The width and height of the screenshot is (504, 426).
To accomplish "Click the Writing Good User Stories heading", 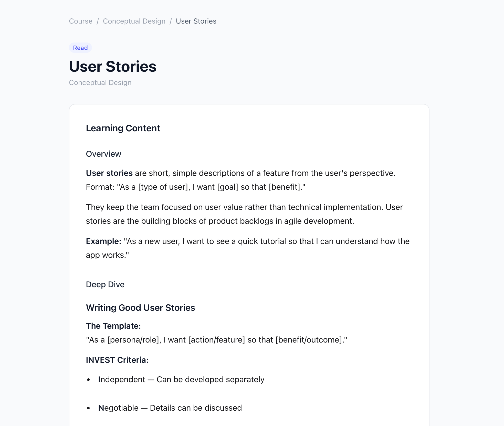I will tap(140, 308).
